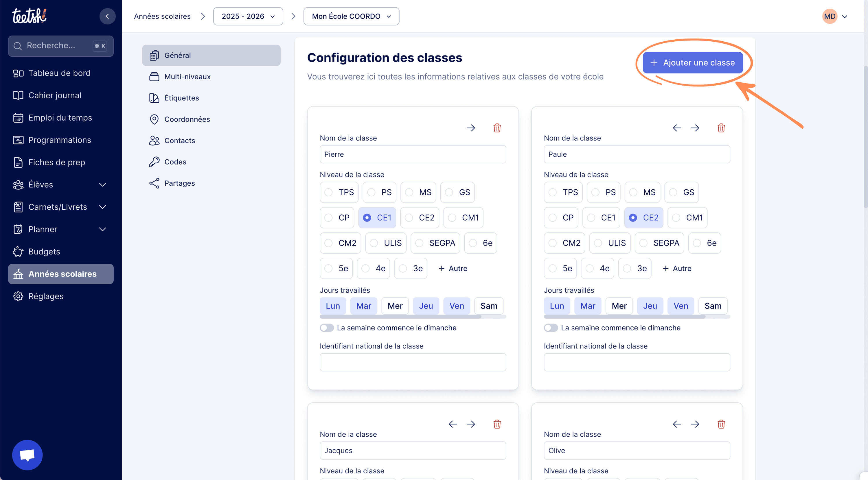Move the Paule class right with the arrow

695,128
